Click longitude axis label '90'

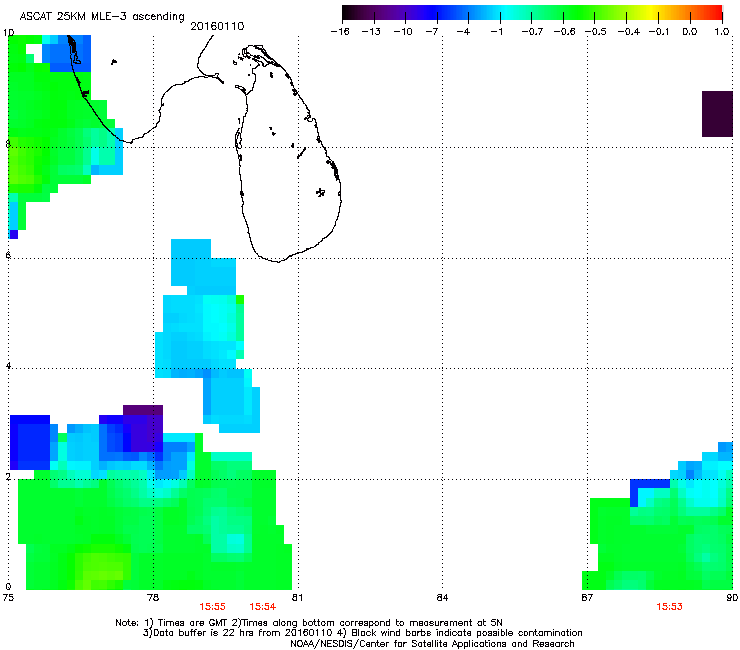coord(732,598)
